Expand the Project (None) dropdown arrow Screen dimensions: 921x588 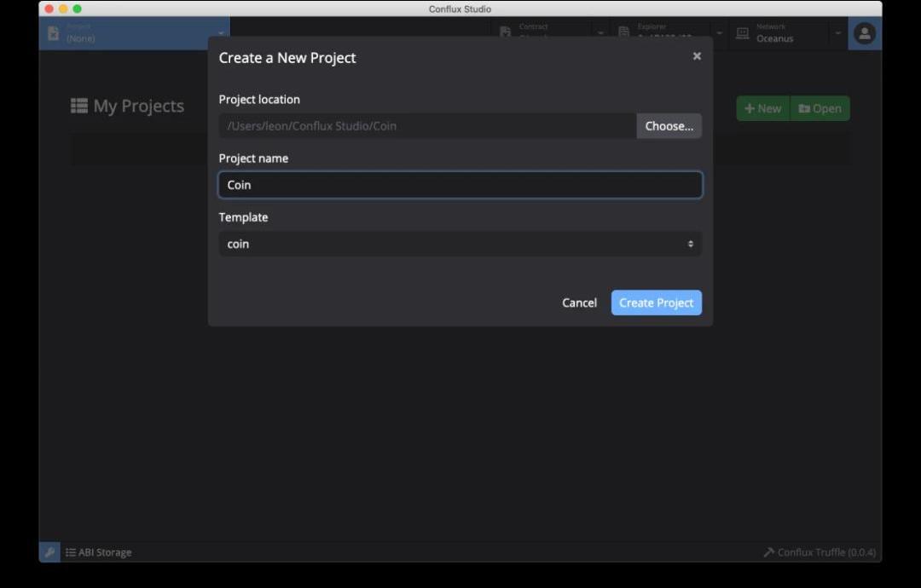pos(221,33)
